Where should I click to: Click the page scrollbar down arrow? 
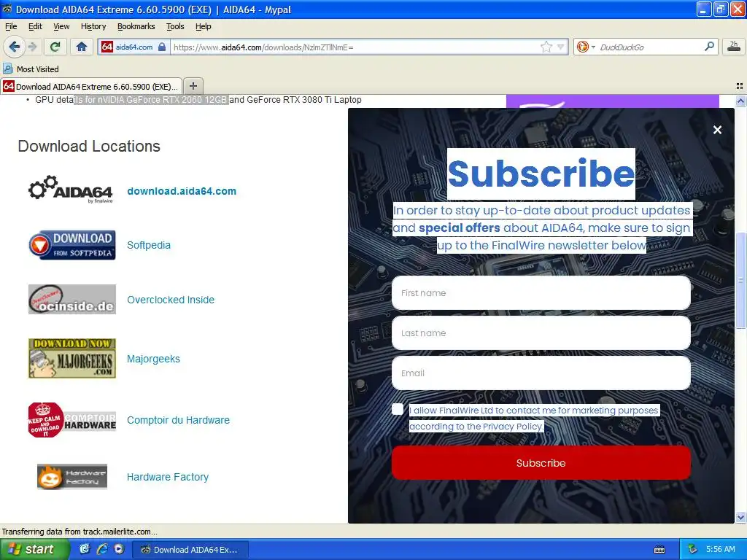pos(740,517)
